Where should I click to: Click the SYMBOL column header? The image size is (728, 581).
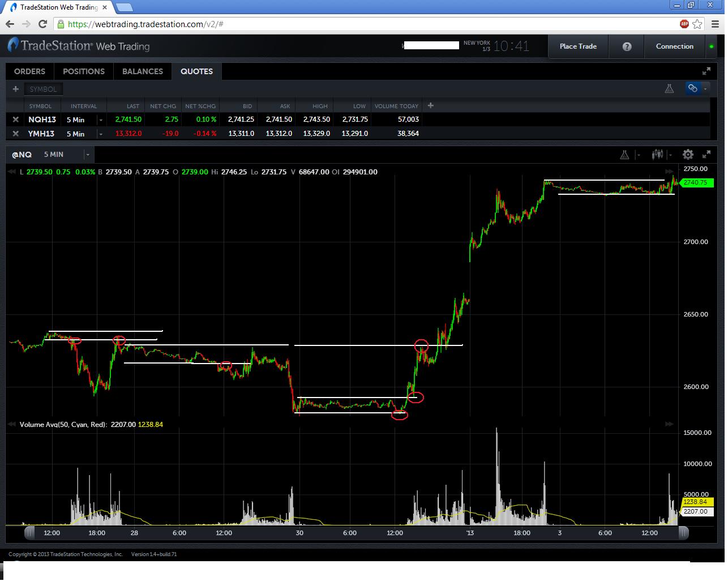pos(40,106)
